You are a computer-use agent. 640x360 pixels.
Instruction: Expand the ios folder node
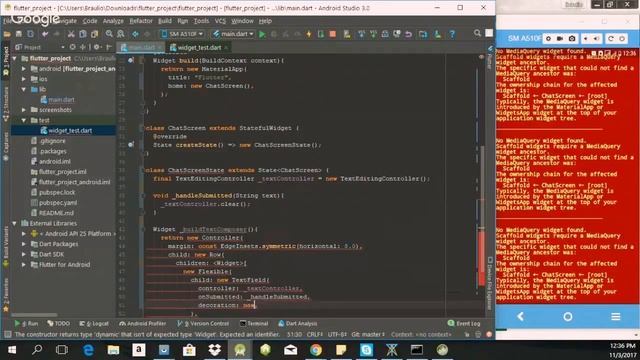click(24, 79)
